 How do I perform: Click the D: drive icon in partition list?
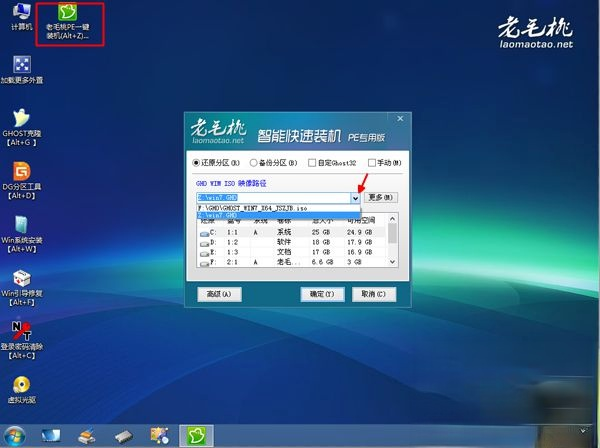(204, 243)
